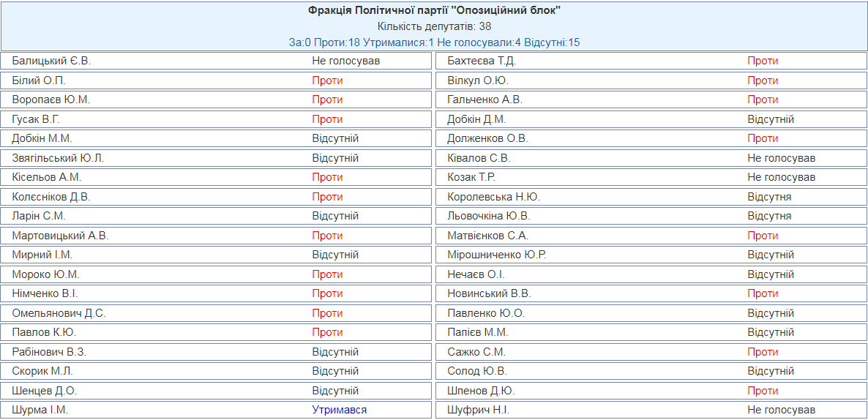Screen dimensions: 868x420
Task: Select the name Мірошниченко Ю.Р.
Action: (x=498, y=255)
